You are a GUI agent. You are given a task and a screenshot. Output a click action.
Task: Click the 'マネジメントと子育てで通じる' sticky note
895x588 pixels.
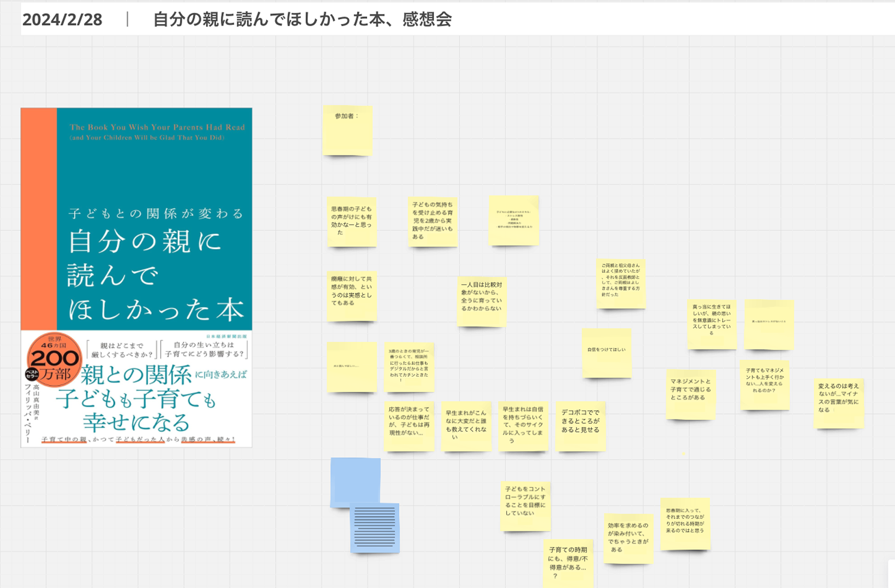(x=690, y=394)
